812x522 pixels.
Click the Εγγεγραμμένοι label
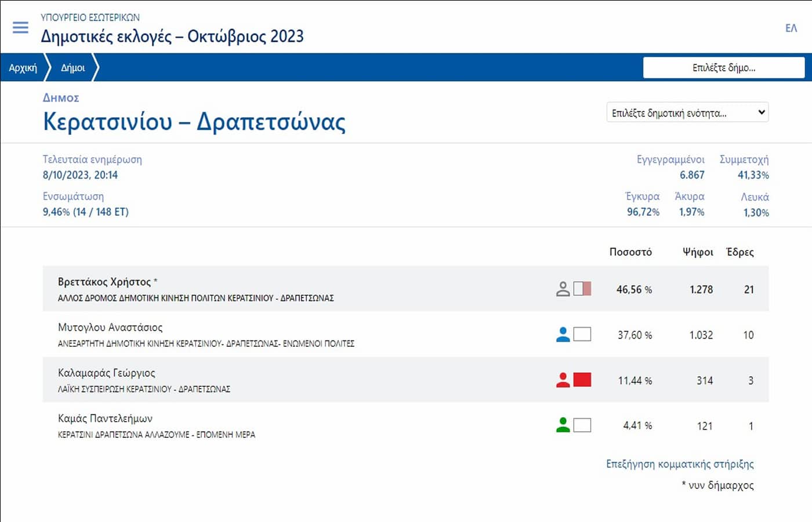coord(670,159)
